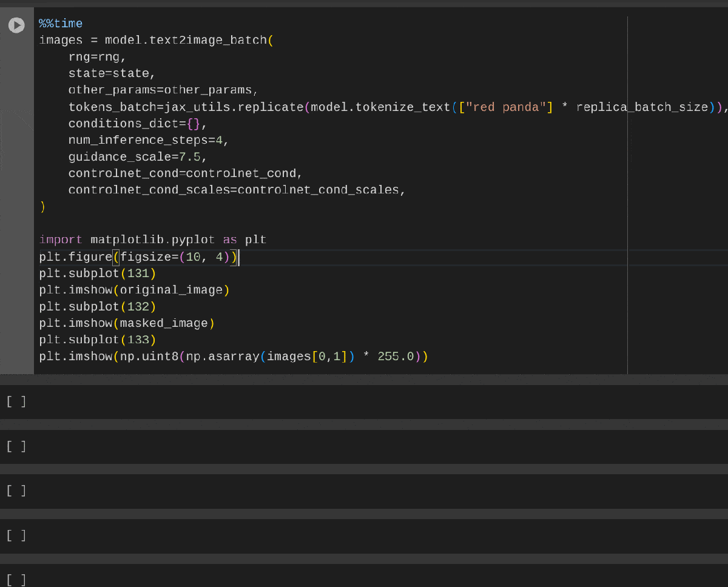Click the 'plt.subplot(132)' line
728x587 pixels.
[98, 306]
